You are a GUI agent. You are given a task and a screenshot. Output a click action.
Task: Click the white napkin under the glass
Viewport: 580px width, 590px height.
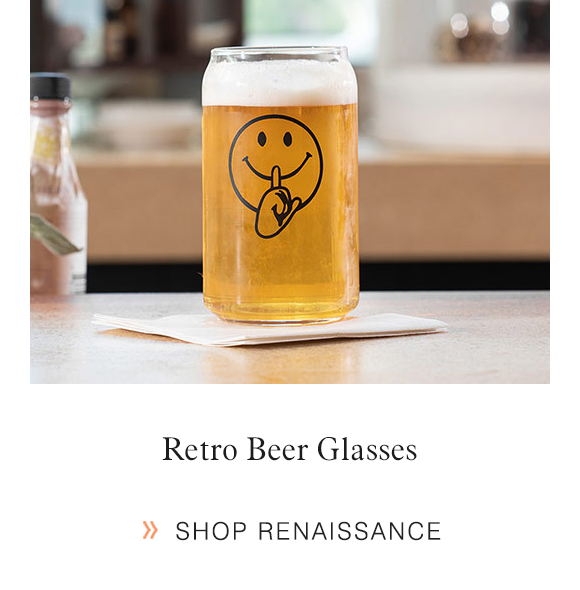(269, 329)
